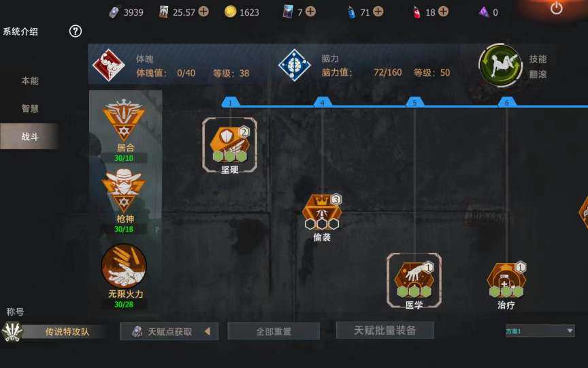Choose the 治疗 talent icon
The height and width of the screenshot is (368, 588).
coord(506,280)
